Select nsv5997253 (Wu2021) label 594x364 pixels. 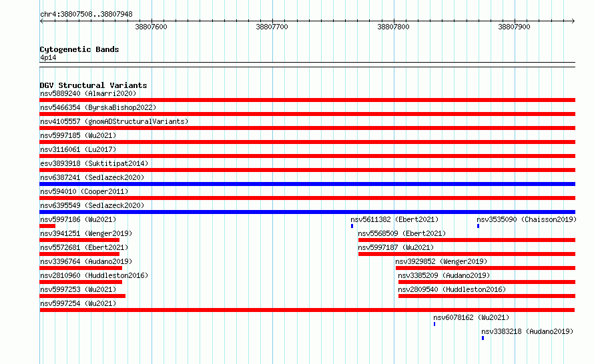click(78, 289)
